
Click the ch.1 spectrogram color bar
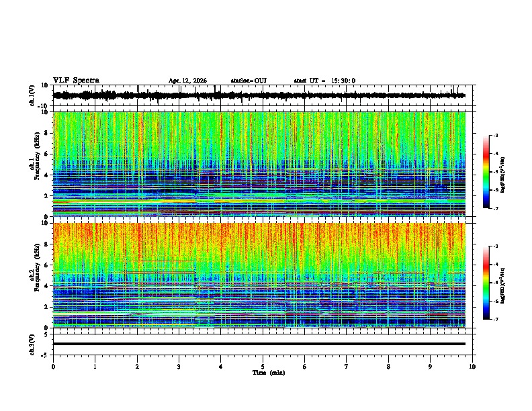pyautogui.click(x=486, y=172)
